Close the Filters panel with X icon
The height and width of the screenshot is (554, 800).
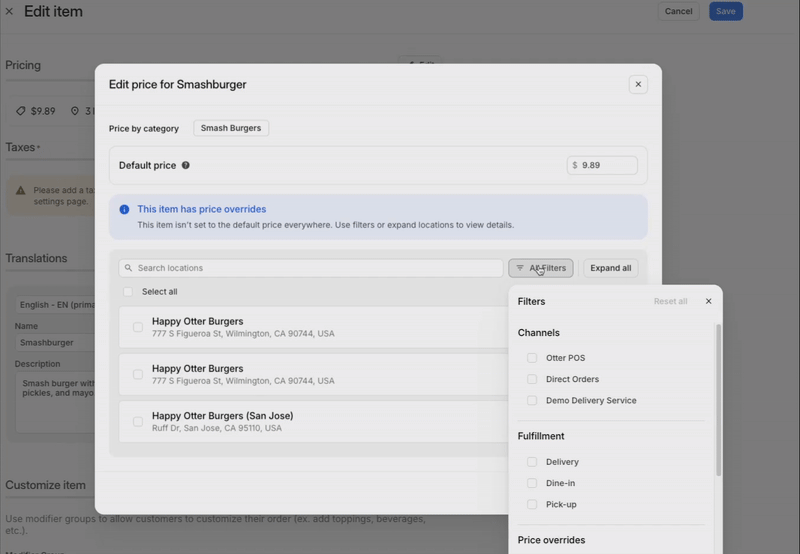click(x=708, y=301)
